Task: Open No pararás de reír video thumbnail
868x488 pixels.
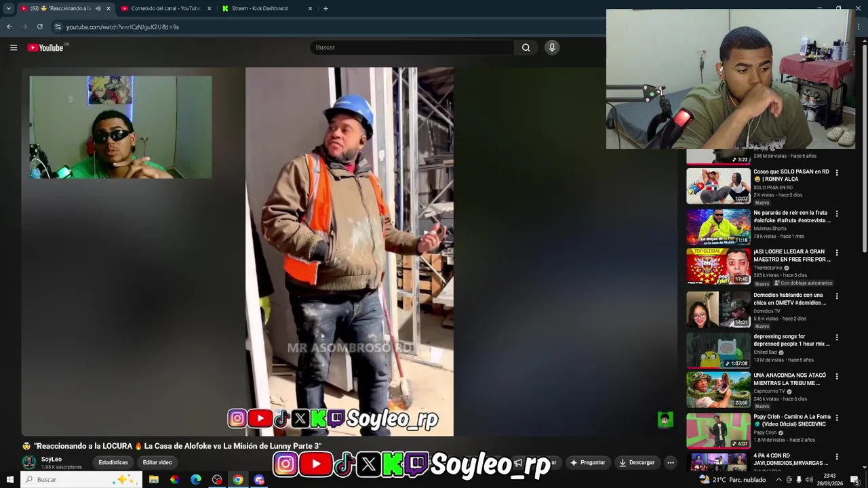Action: [718, 226]
